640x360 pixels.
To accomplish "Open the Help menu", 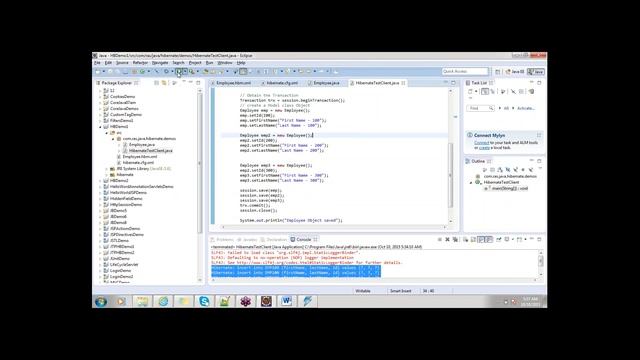I will pos(241,63).
